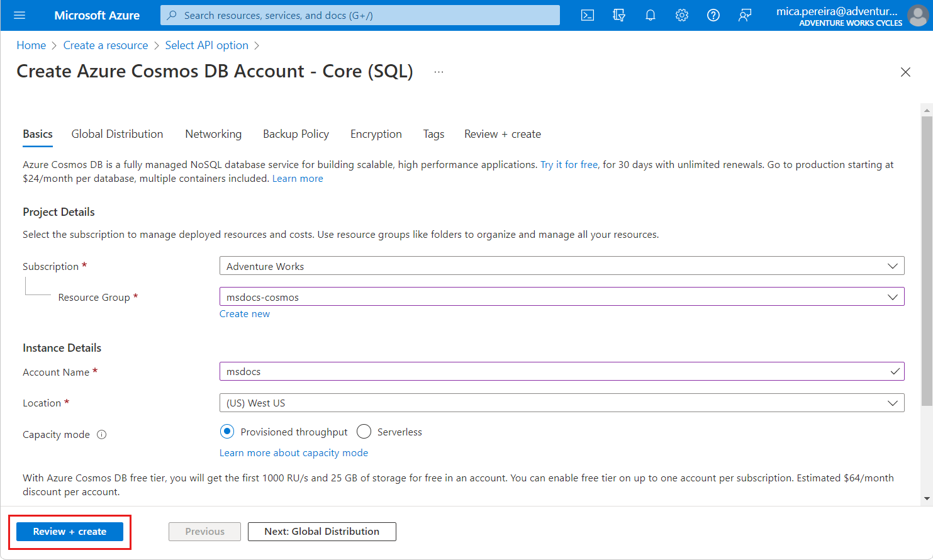The width and height of the screenshot is (933, 560).
Task: Click the Account Name input field
Action: point(554,372)
